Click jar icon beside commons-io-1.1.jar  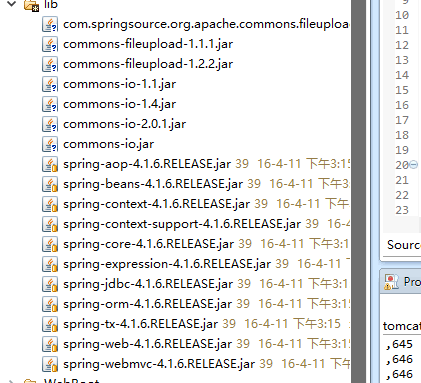(x=50, y=85)
